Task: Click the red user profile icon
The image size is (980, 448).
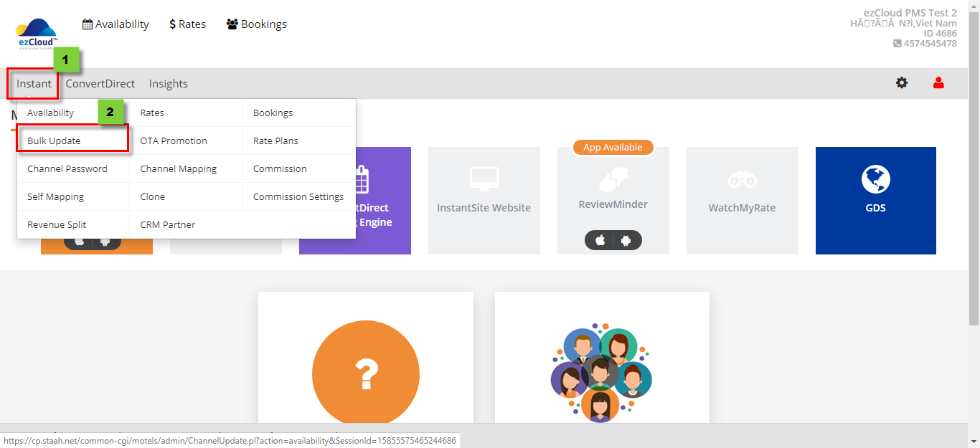Action: point(938,83)
